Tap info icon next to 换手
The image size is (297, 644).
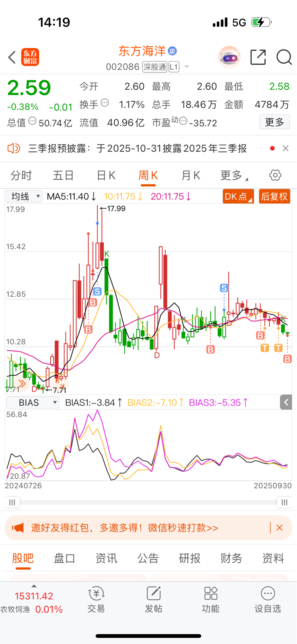105,103
